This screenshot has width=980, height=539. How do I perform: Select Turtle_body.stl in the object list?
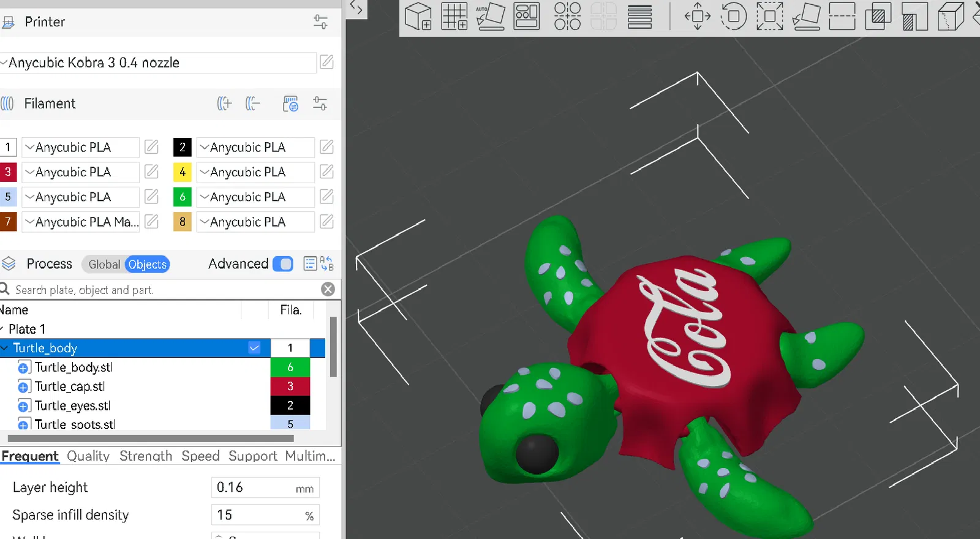click(x=73, y=367)
